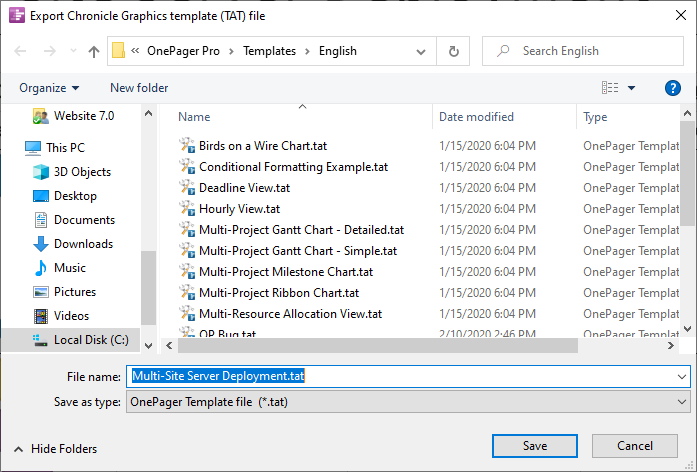This screenshot has width=697, height=472.
Task: Click the OnePager app icon in title bar
Action: pos(17,15)
